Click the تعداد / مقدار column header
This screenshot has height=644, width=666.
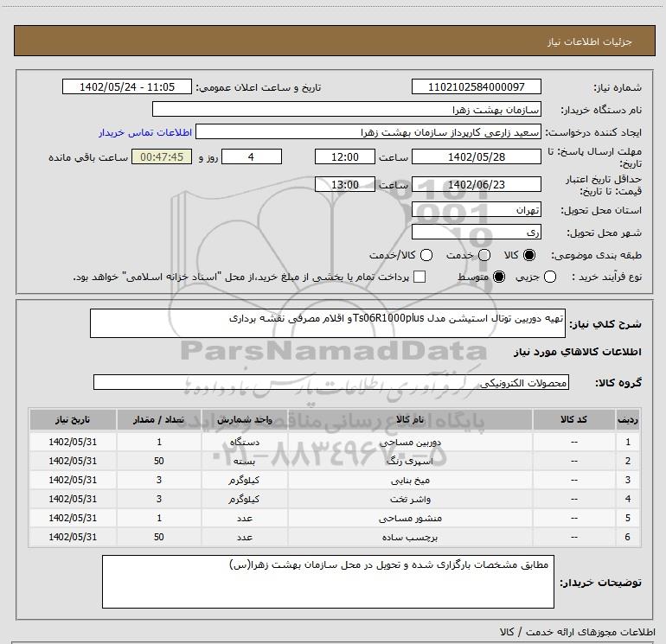point(159,419)
